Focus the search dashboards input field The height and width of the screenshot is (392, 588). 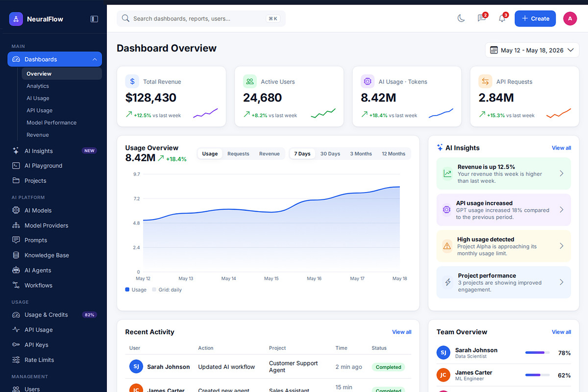tap(201, 19)
